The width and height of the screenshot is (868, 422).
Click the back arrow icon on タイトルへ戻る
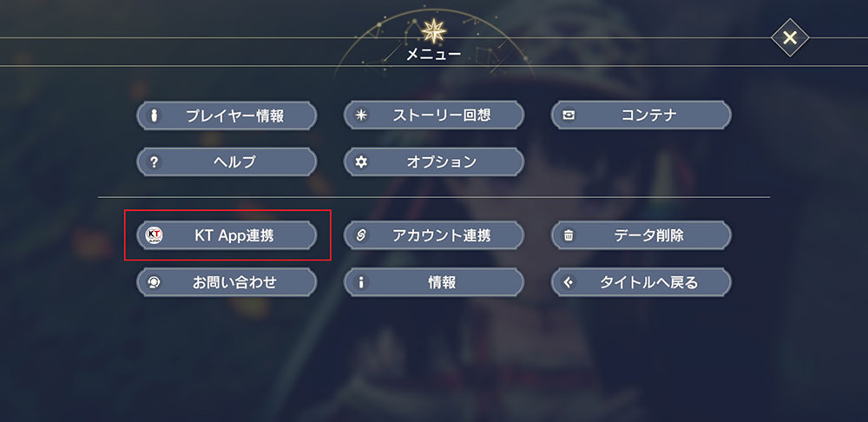(569, 282)
